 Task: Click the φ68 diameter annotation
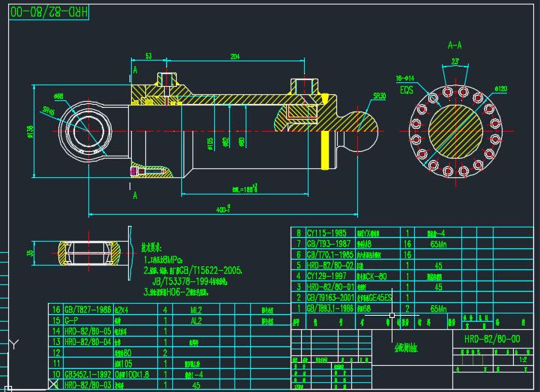point(58,96)
